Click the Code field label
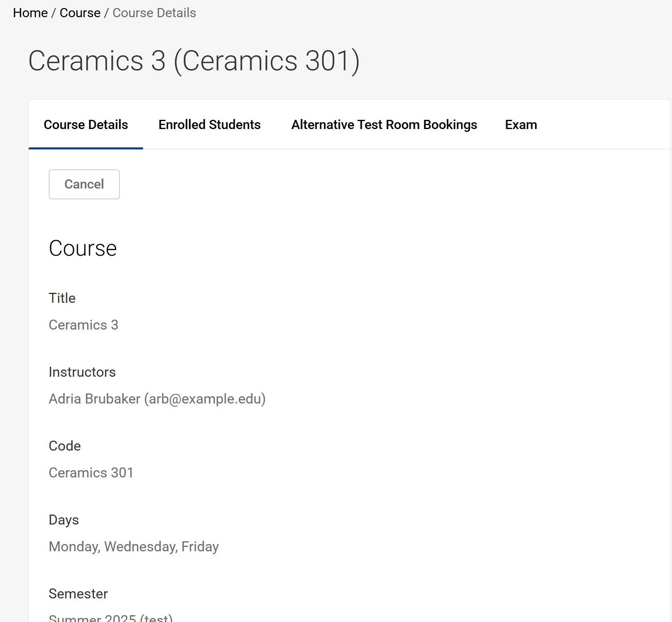The height and width of the screenshot is (622, 672). tap(65, 446)
